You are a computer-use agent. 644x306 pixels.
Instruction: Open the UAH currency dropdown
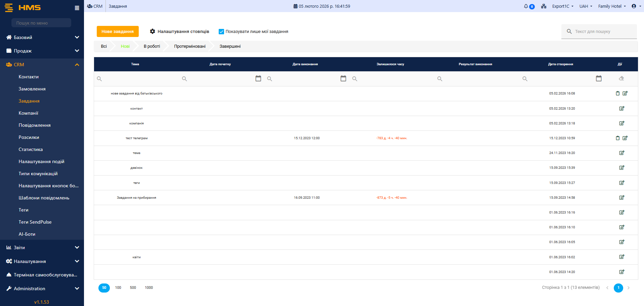point(586,6)
